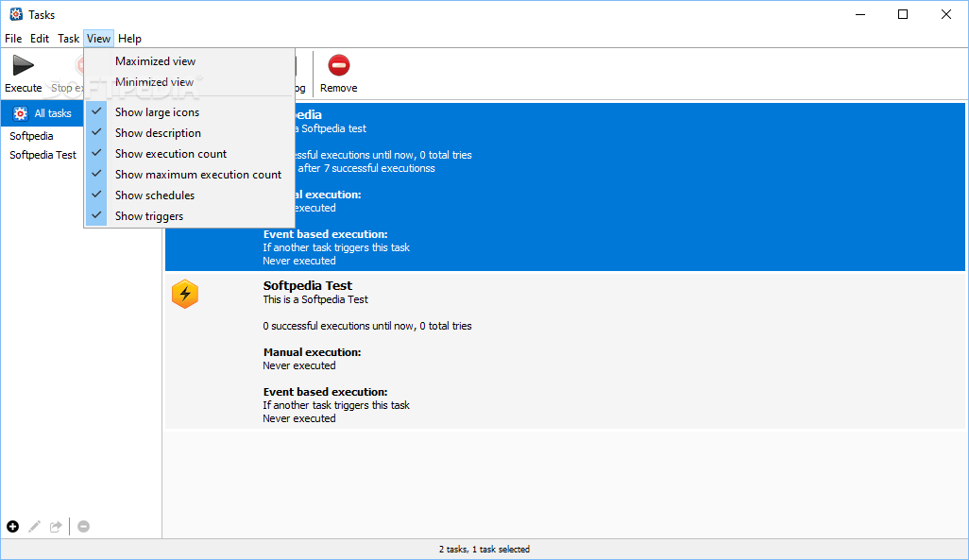Click 'Event based execution:' heading in Softpedia Test
The image size is (969, 560).
(325, 392)
